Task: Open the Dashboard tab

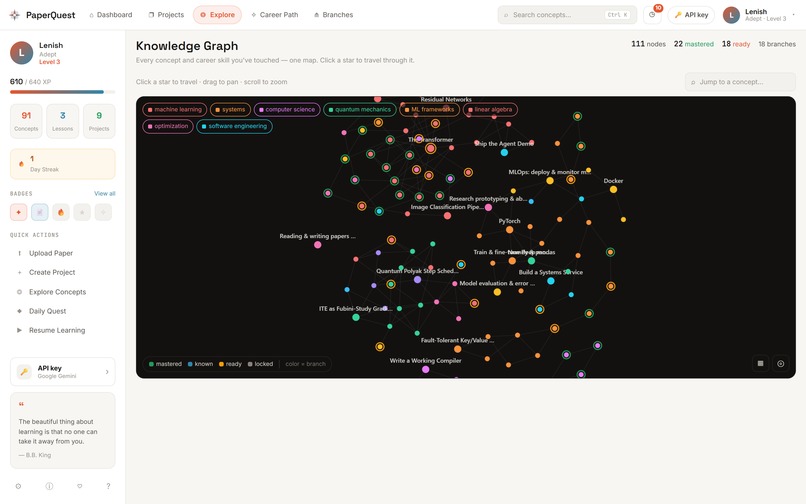Action: tap(111, 15)
